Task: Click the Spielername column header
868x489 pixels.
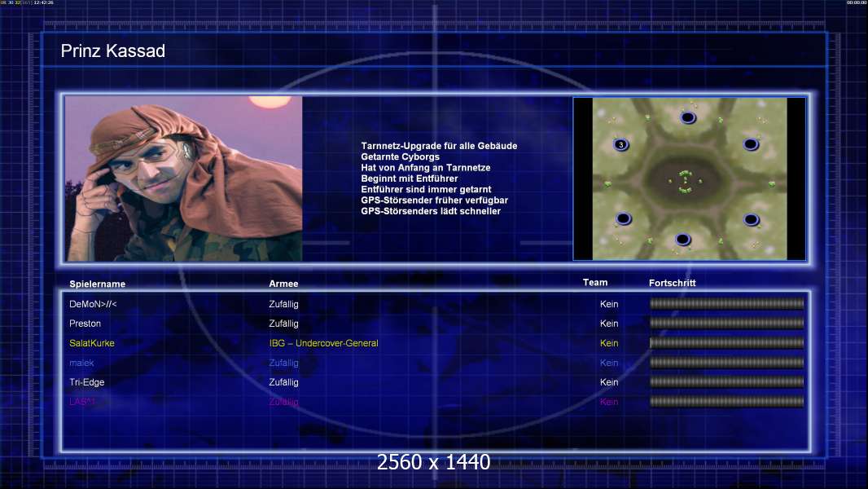Action: (98, 284)
